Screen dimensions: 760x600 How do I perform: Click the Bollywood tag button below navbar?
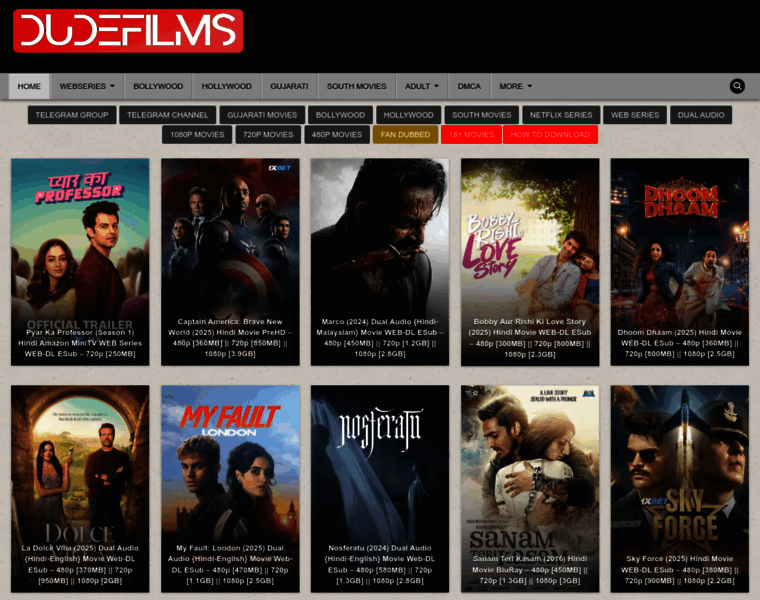coord(340,115)
